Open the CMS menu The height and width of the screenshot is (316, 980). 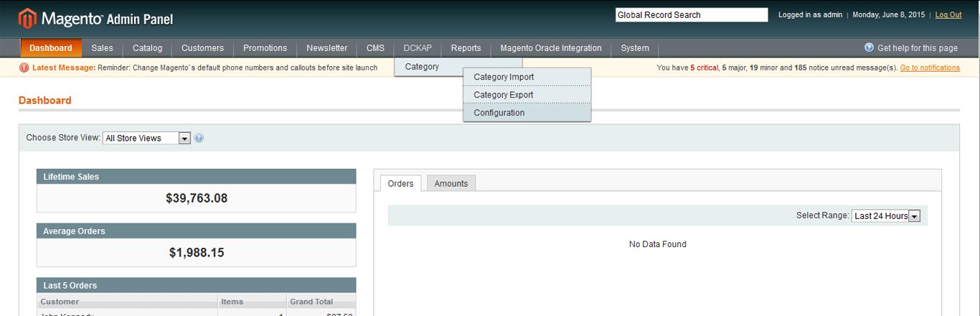pos(375,48)
